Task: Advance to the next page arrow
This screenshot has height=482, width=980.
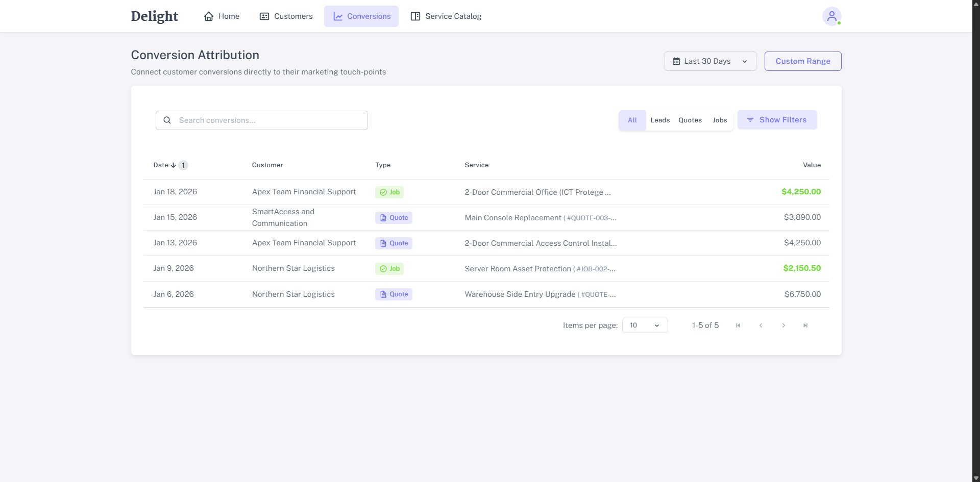Action: pyautogui.click(x=783, y=325)
